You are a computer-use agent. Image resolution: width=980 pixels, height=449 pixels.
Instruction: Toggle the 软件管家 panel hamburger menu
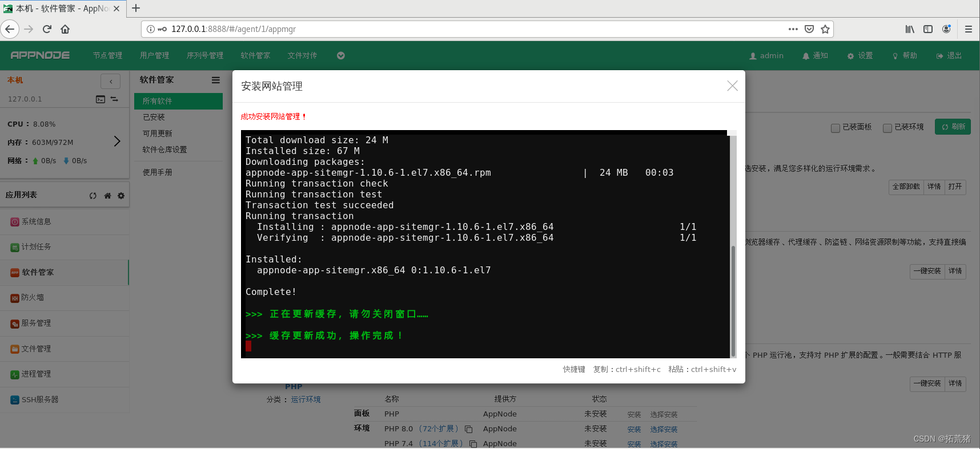(216, 80)
